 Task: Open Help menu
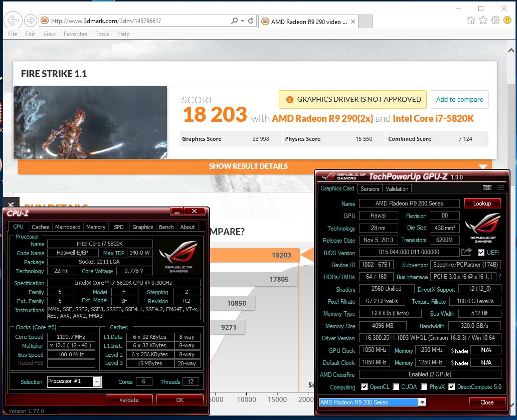coord(123,34)
